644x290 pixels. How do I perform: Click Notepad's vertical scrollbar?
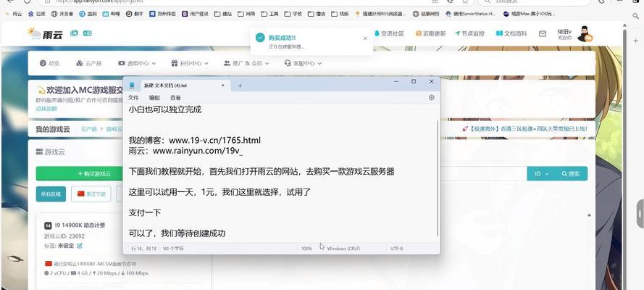(438, 178)
